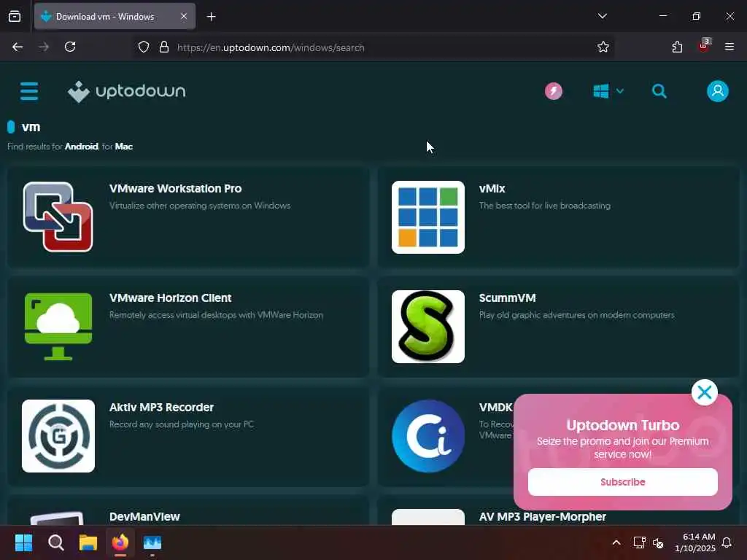Open the tracking protection shield icon

point(144,47)
